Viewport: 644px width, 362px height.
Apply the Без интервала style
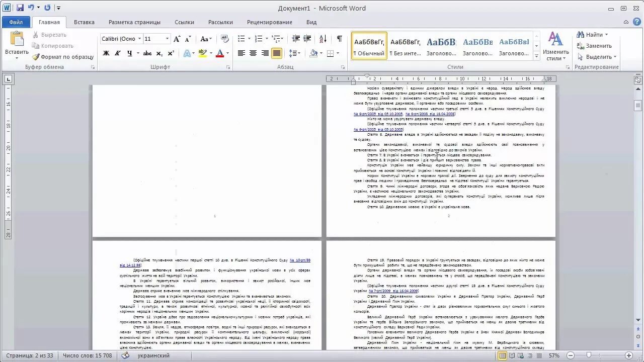pos(406,46)
